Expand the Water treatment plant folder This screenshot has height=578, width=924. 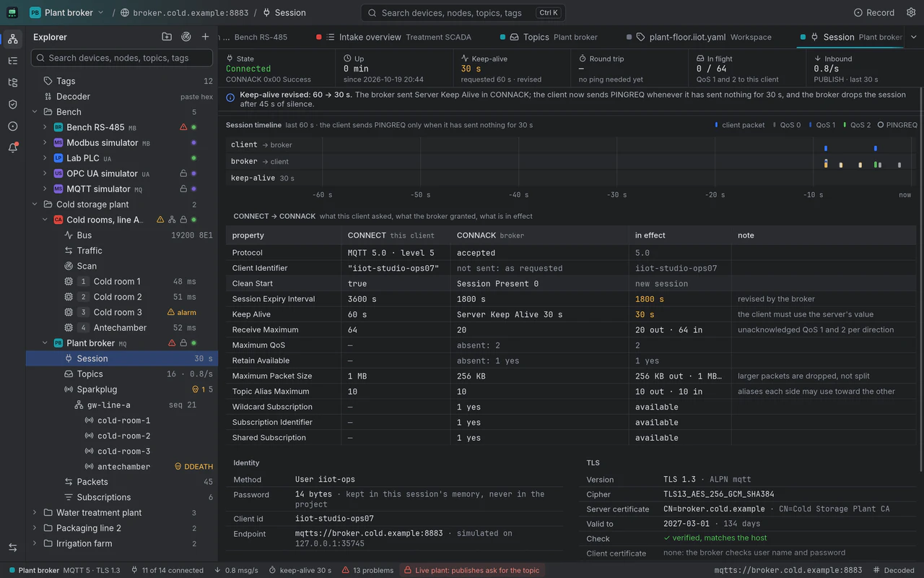tap(35, 513)
